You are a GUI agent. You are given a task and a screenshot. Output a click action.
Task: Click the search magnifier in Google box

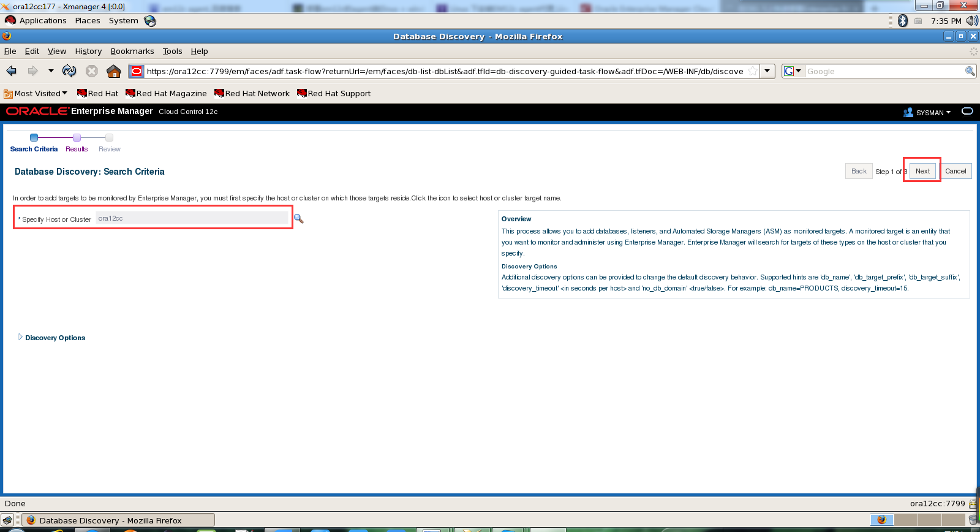[970, 71]
